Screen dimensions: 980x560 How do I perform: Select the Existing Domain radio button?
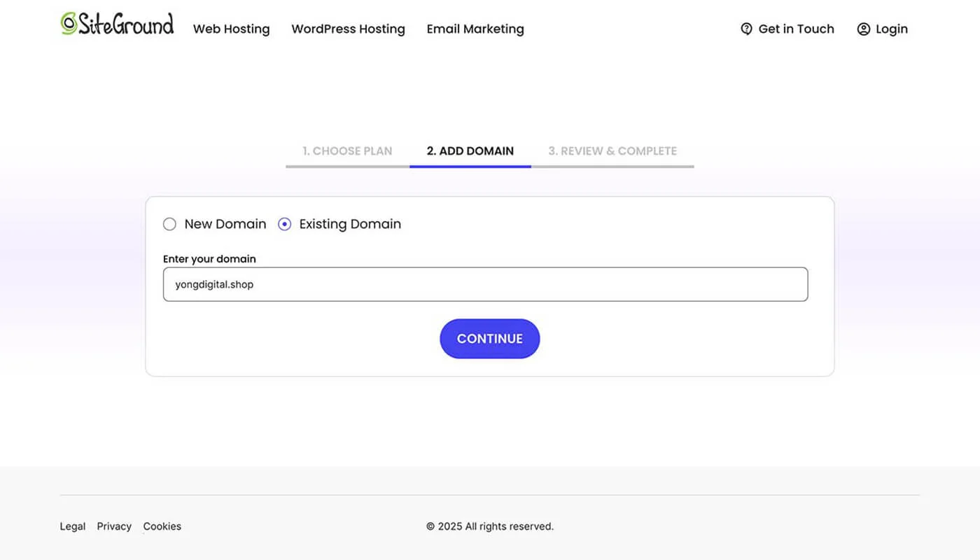[x=285, y=224]
